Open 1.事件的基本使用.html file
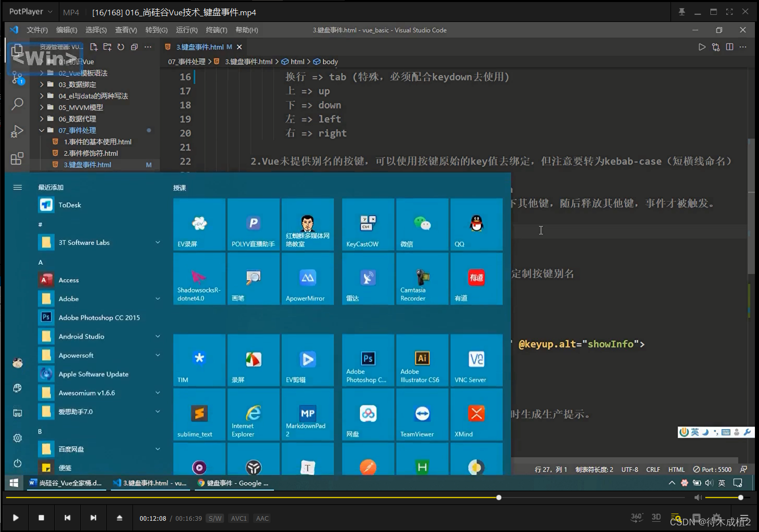Viewport: 759px width, 532px height. tap(97, 142)
